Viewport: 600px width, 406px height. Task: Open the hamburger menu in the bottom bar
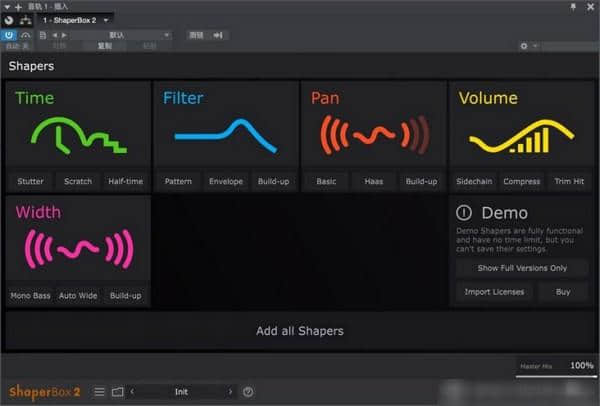coord(99,391)
